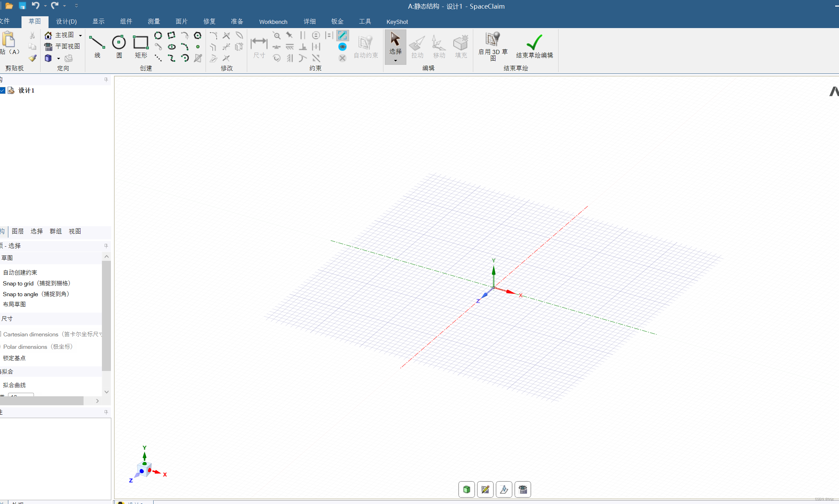The height and width of the screenshot is (504, 839).
Task: Click the 布局草图 option
Action: point(15,304)
